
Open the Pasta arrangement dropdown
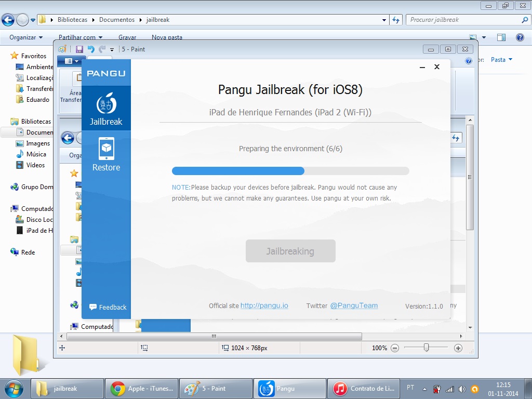[x=501, y=60]
